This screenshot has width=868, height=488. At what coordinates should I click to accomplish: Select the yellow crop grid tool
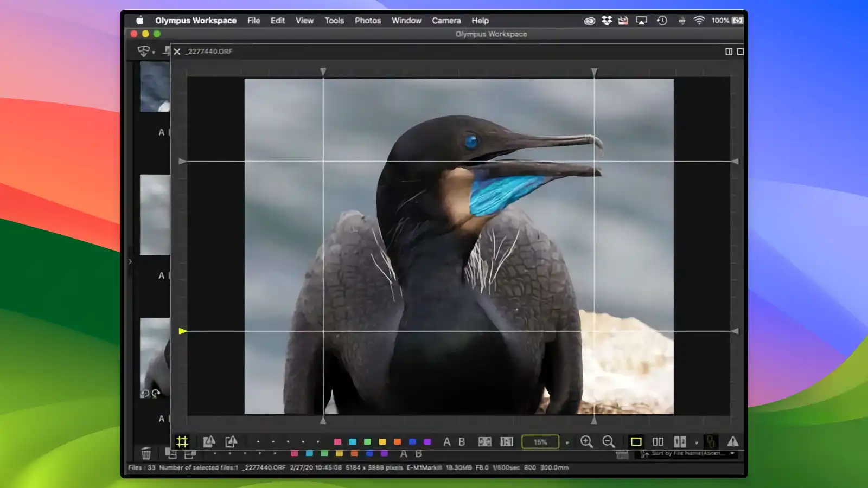point(183,441)
